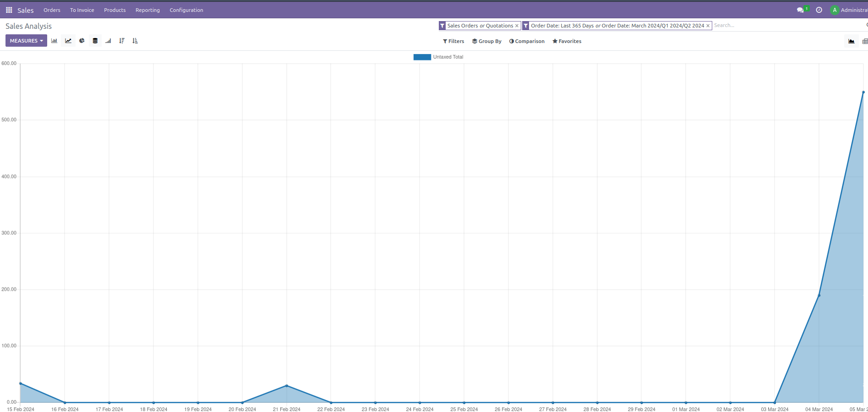The height and width of the screenshot is (412, 868).
Task: Switch to pivot table view icon
Action: coord(865,41)
